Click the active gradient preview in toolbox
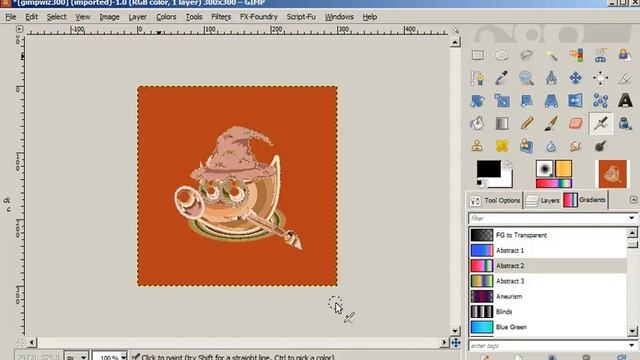 tap(553, 183)
